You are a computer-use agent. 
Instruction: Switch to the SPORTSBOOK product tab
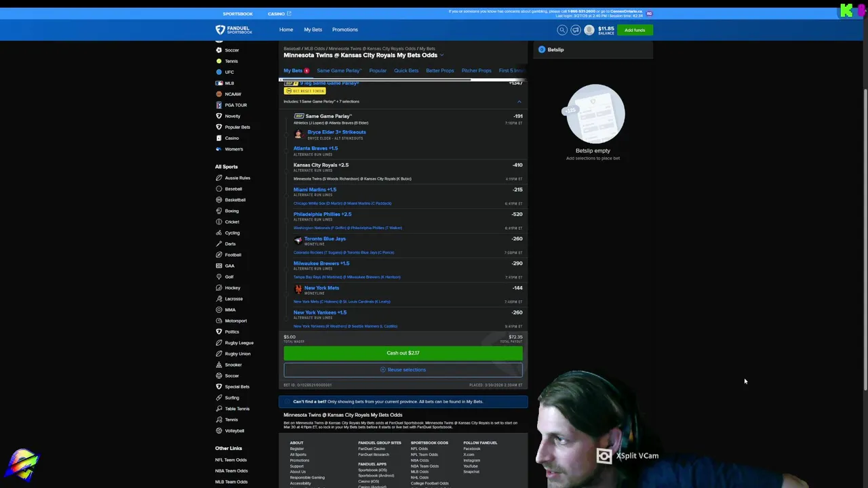click(x=237, y=14)
